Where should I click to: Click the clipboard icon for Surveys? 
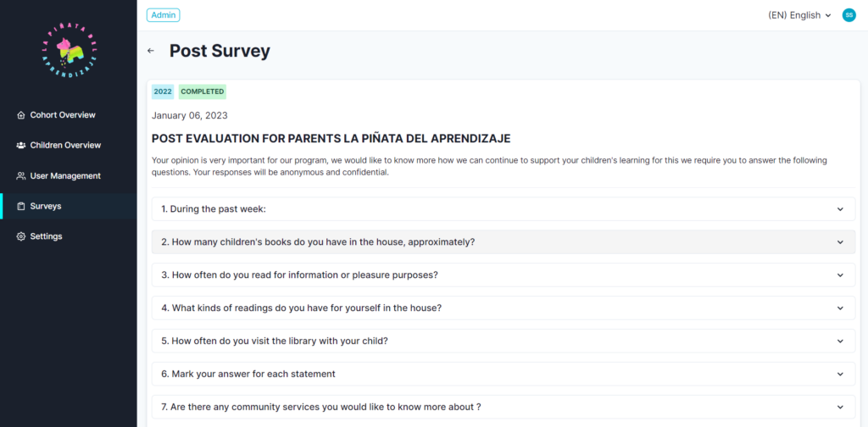point(21,207)
